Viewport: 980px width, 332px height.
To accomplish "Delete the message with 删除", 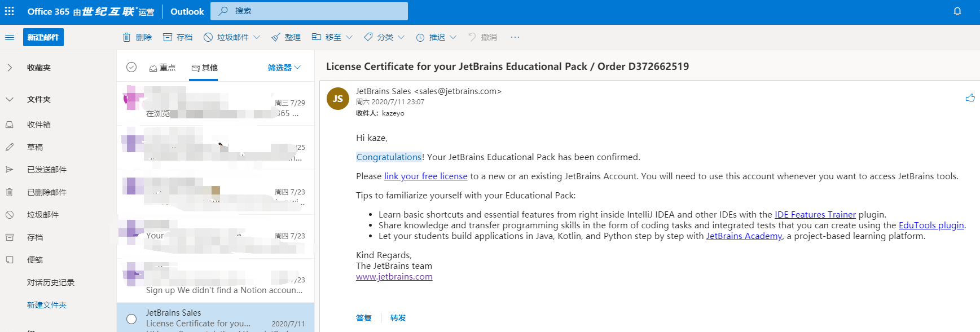I will tap(137, 37).
